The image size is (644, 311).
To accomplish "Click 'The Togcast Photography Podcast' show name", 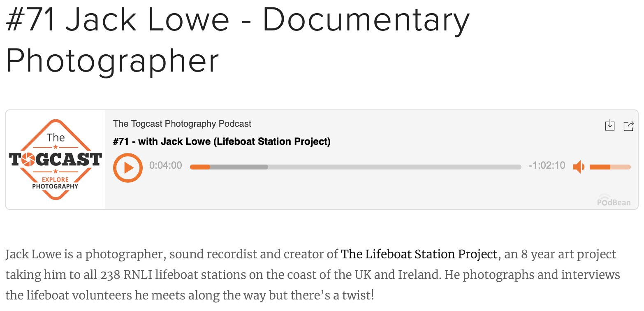I will 182,124.
